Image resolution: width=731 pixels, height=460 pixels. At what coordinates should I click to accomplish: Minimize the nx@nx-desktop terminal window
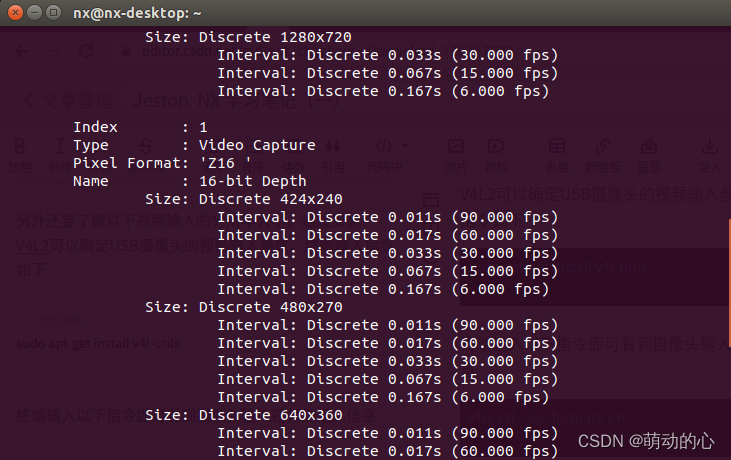[x=34, y=13]
